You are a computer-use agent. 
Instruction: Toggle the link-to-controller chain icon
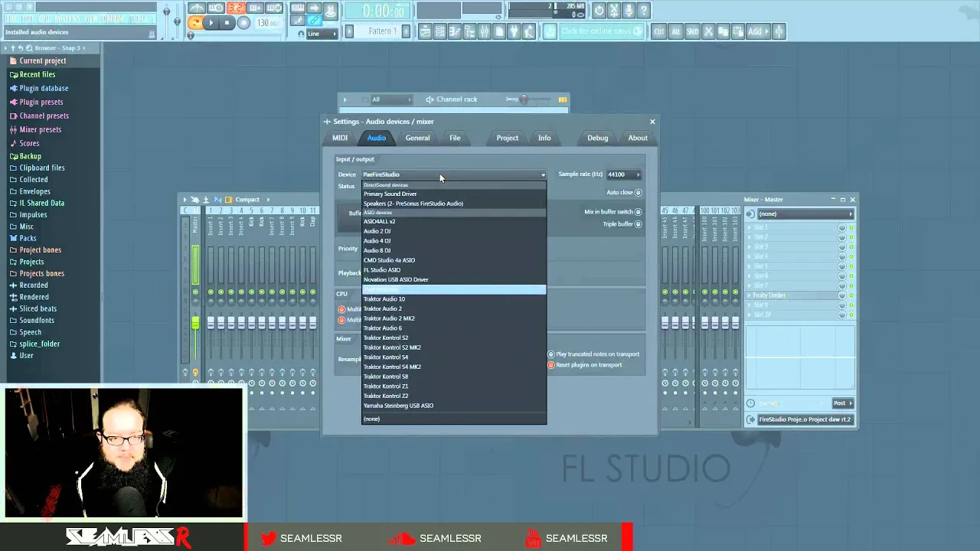315,21
